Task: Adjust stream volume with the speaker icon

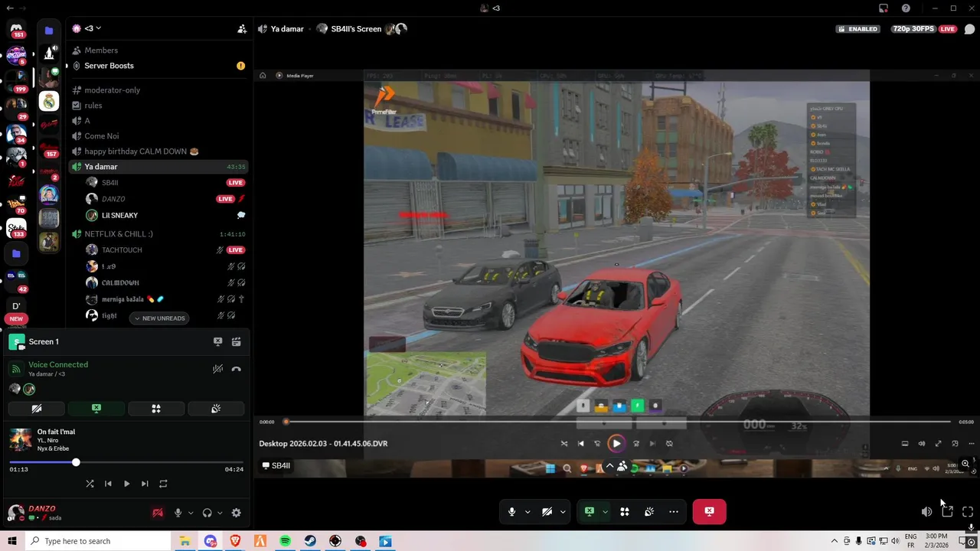Action: tap(926, 512)
